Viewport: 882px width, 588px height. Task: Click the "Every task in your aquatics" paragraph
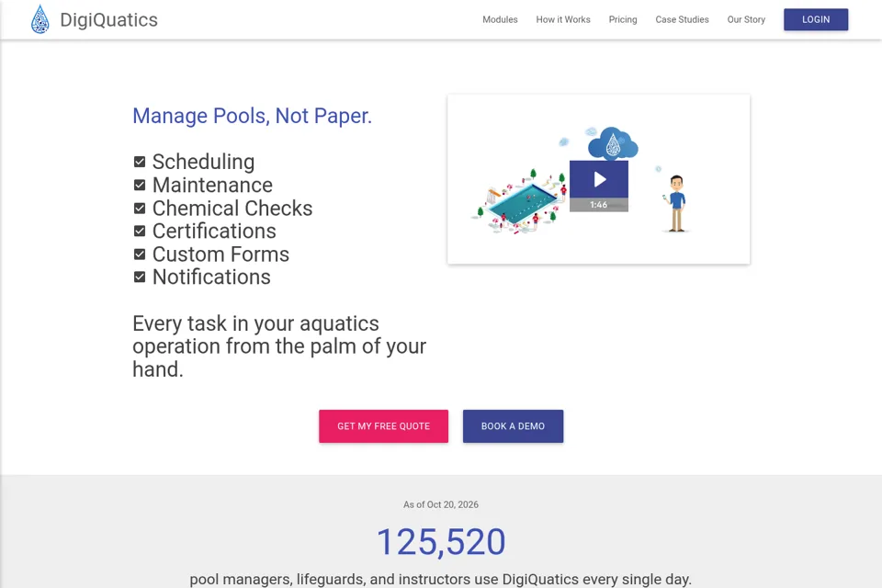click(x=279, y=346)
